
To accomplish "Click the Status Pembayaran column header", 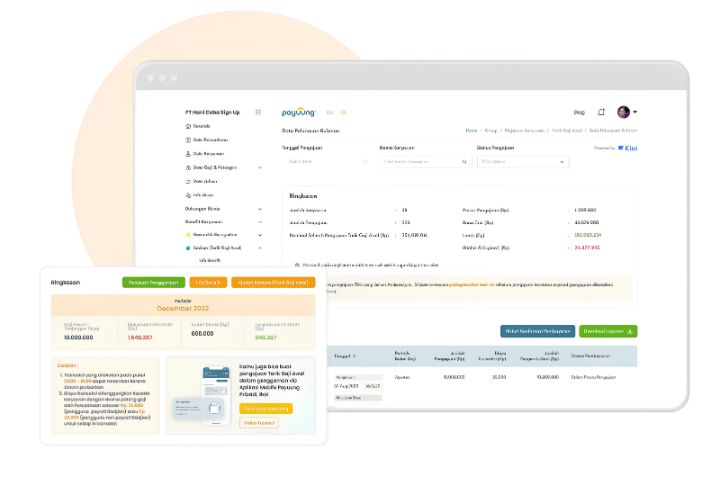I will 591,356.
